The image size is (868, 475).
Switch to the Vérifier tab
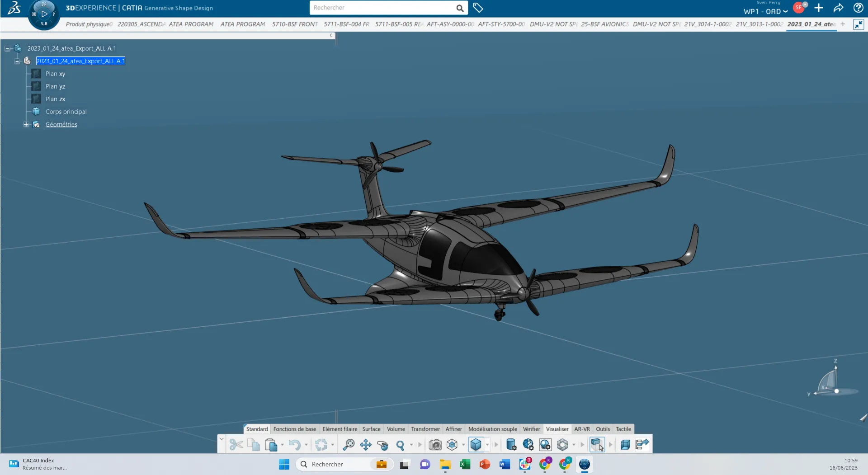[x=532, y=429]
